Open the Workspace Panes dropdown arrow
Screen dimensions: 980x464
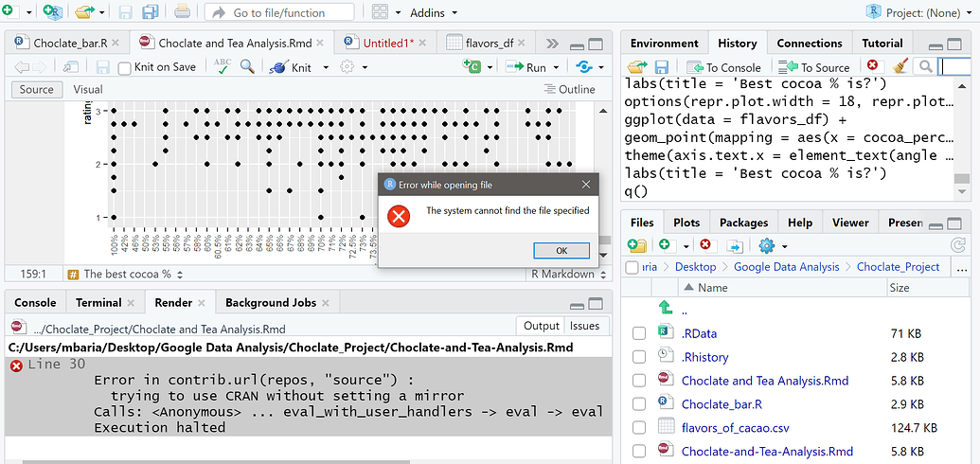[398, 12]
